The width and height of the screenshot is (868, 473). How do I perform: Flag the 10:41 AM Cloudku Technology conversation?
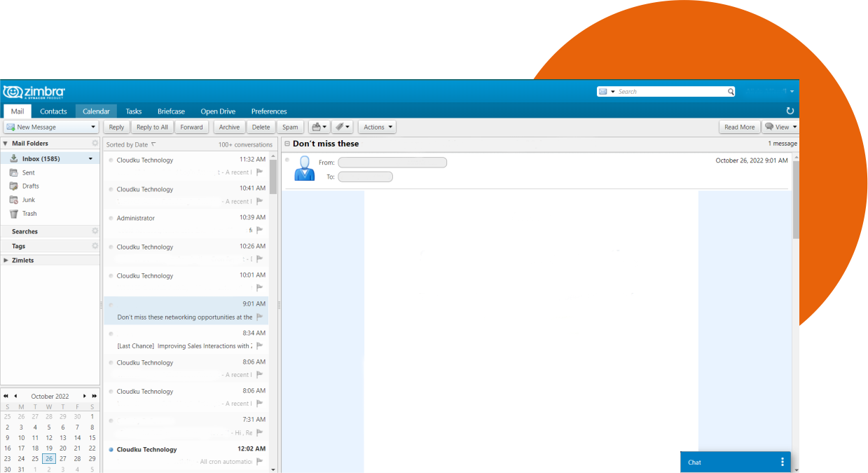pos(259,201)
